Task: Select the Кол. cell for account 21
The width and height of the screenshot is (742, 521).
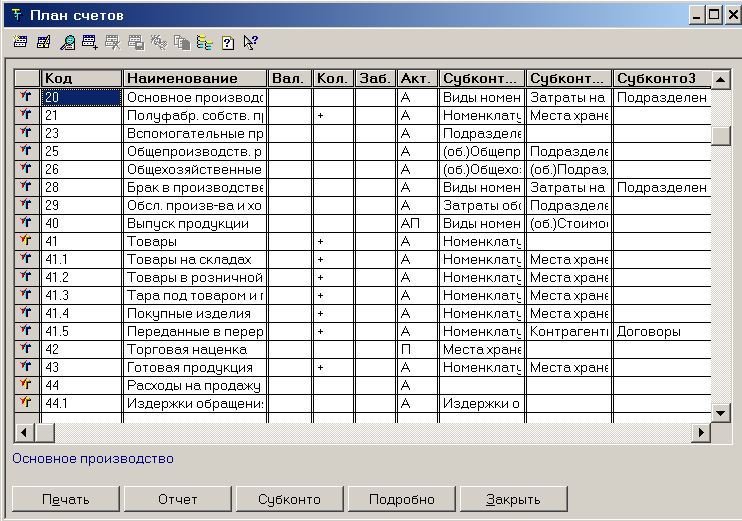Action: click(333, 116)
